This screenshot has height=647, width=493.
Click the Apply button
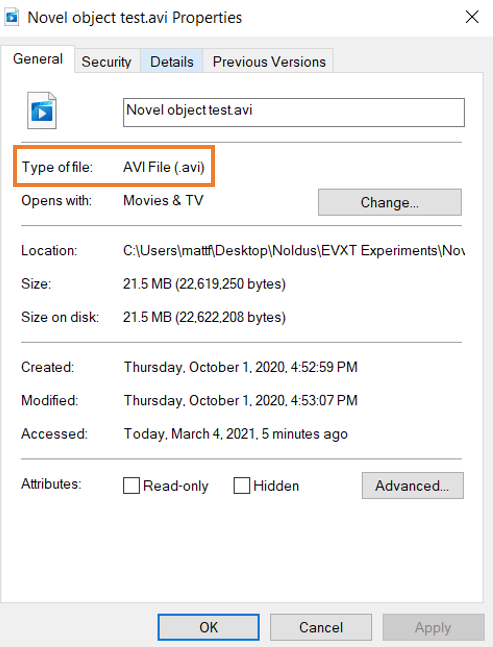click(x=433, y=627)
